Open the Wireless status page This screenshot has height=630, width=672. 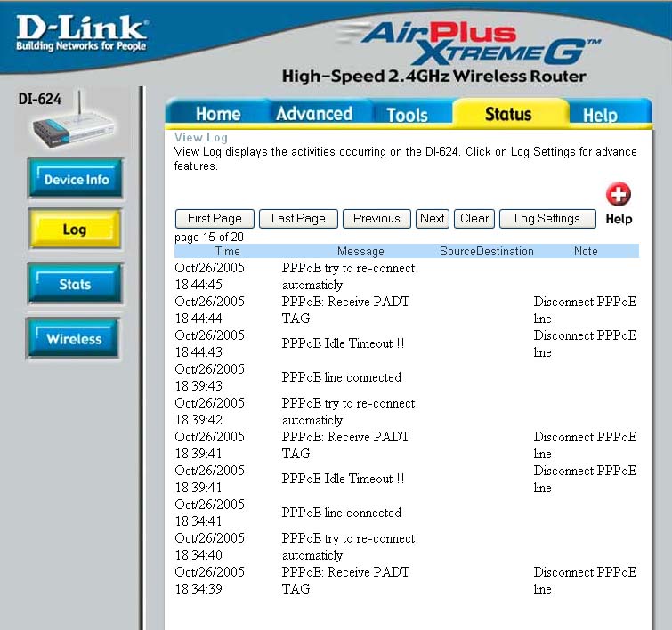tap(74, 338)
